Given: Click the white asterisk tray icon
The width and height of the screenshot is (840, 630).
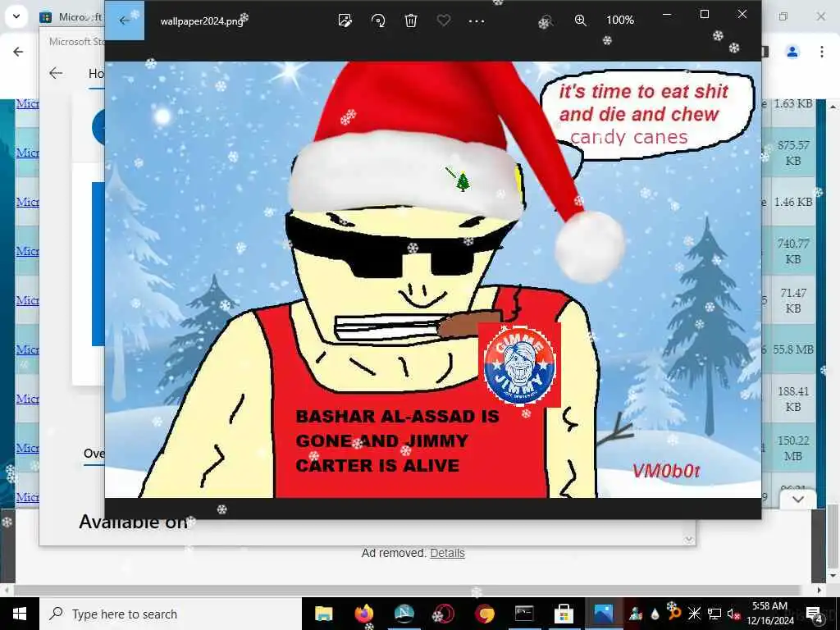Looking at the screenshot, I should [694, 614].
